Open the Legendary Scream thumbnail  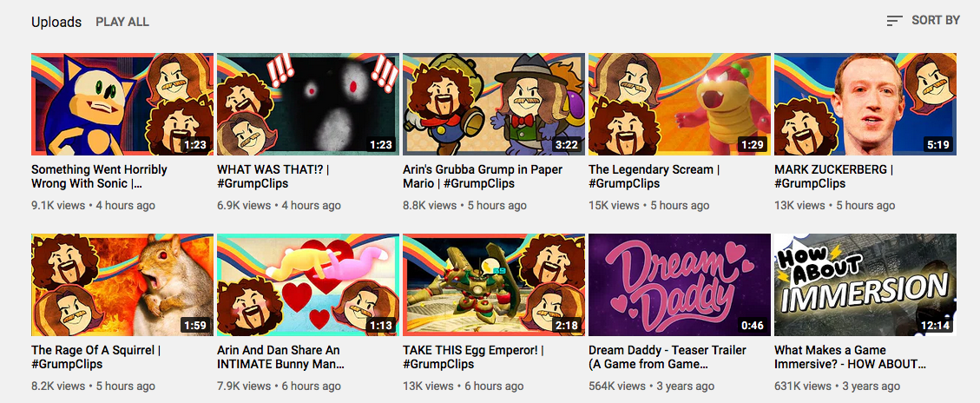tap(680, 104)
